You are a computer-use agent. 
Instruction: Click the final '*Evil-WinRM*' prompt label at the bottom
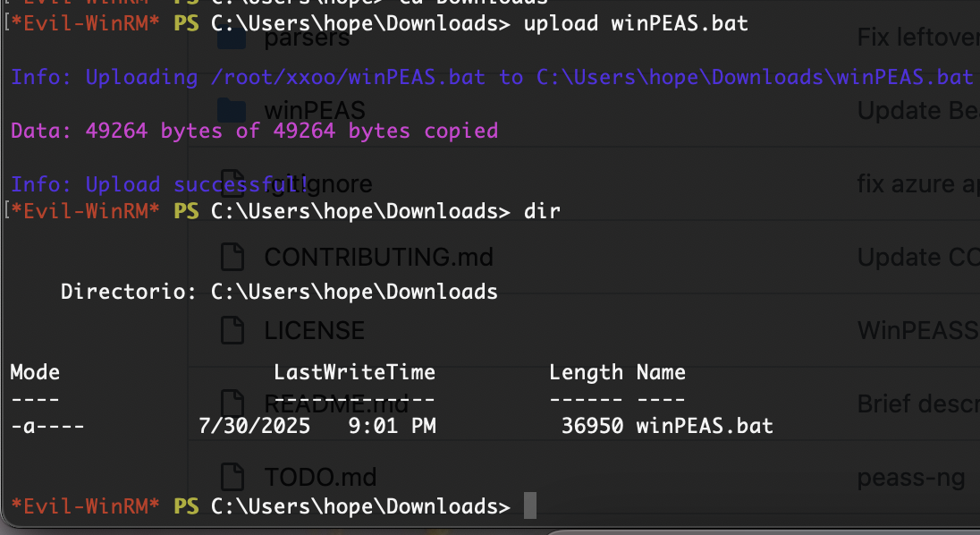[85, 505]
